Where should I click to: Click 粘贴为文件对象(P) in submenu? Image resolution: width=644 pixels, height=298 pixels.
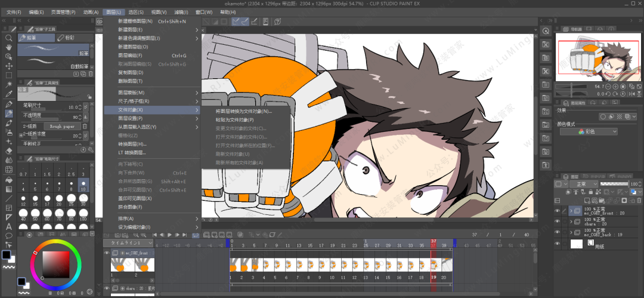pyautogui.click(x=234, y=119)
